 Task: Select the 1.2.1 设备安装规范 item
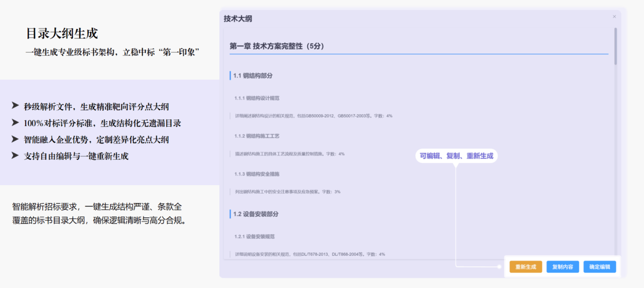(x=255, y=237)
